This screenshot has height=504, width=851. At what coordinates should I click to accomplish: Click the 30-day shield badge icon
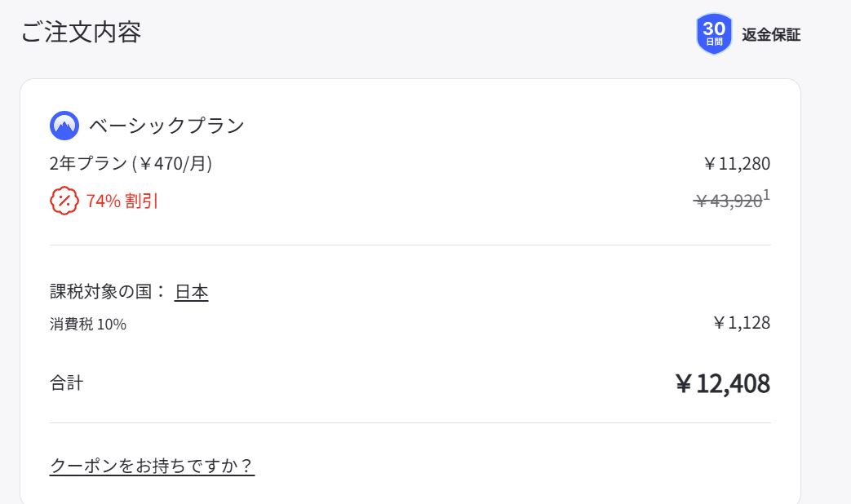(714, 35)
